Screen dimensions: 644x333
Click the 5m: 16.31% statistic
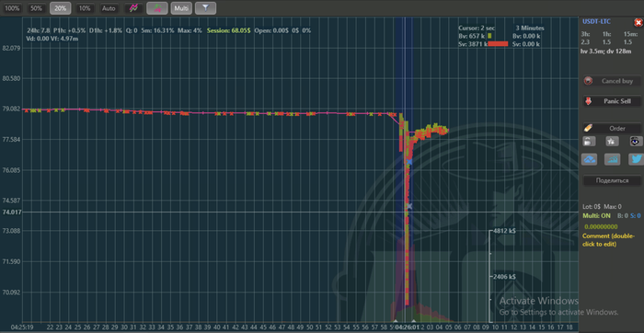tap(157, 30)
